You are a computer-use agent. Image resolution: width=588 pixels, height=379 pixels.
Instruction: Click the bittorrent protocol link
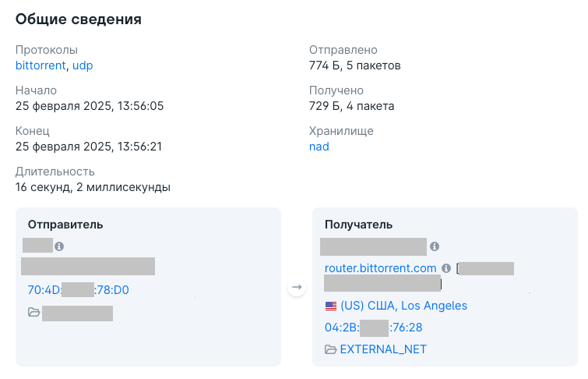click(x=42, y=66)
